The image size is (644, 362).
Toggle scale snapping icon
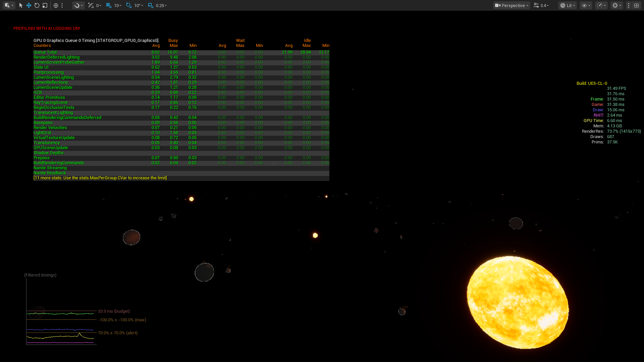(151, 5)
